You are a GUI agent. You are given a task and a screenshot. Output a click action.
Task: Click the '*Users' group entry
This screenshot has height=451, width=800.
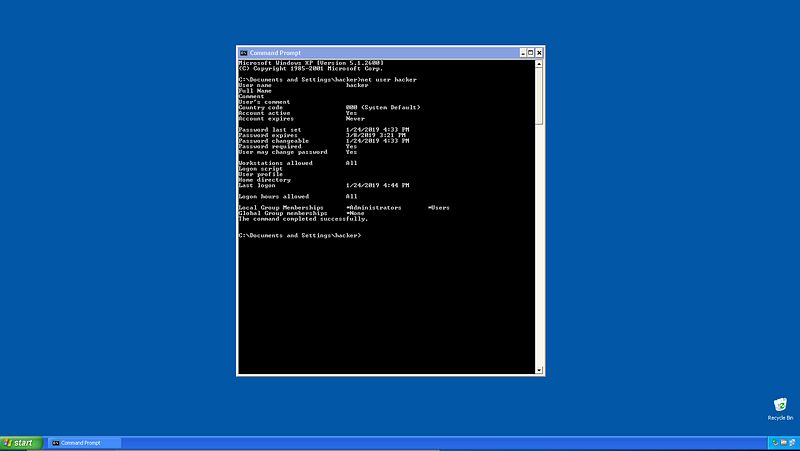pos(439,208)
